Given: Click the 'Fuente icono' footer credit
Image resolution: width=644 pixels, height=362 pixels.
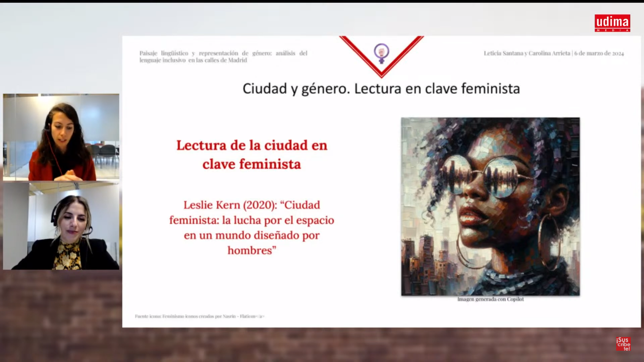Looking at the screenshot, I should [x=199, y=316].
